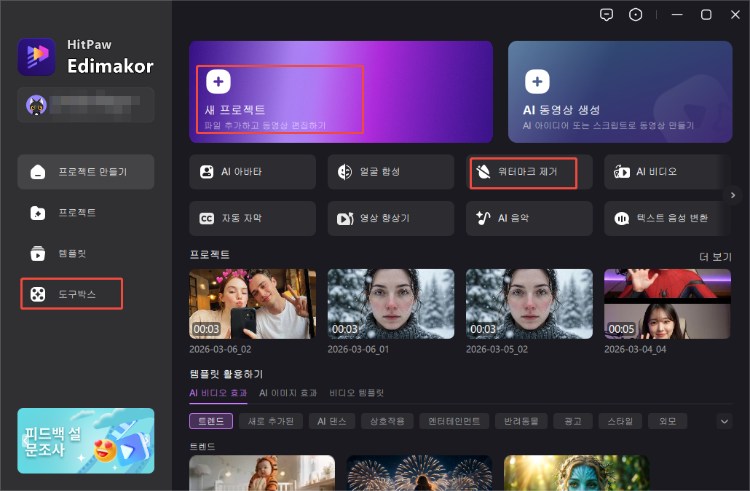Switch to the AI 이미지 효과 tab
The width and height of the screenshot is (750, 491).
288,393
